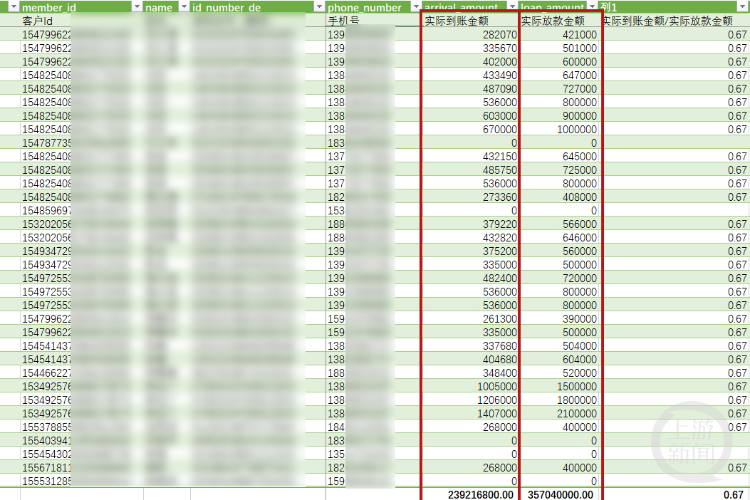The height and width of the screenshot is (500, 750).
Task: Select cell with value 1206000
Action: coord(470,400)
